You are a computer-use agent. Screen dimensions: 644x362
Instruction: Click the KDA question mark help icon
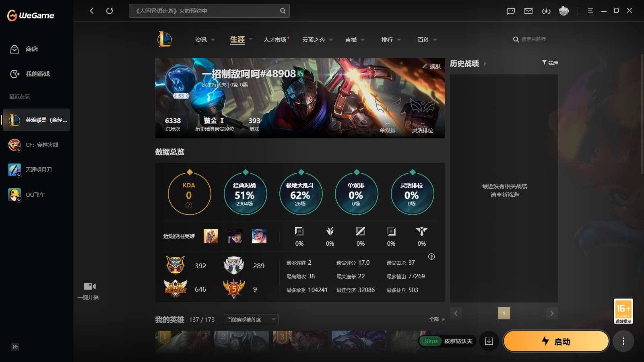pyautogui.click(x=188, y=205)
